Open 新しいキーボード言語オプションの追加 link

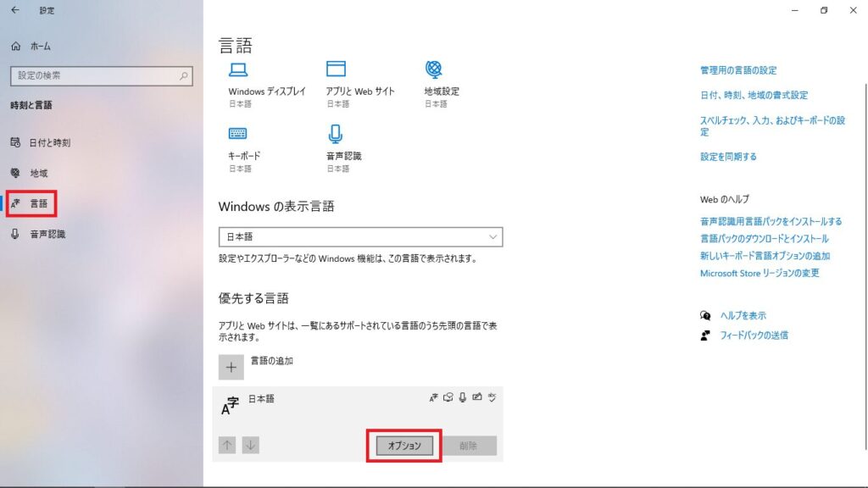tap(765, 256)
